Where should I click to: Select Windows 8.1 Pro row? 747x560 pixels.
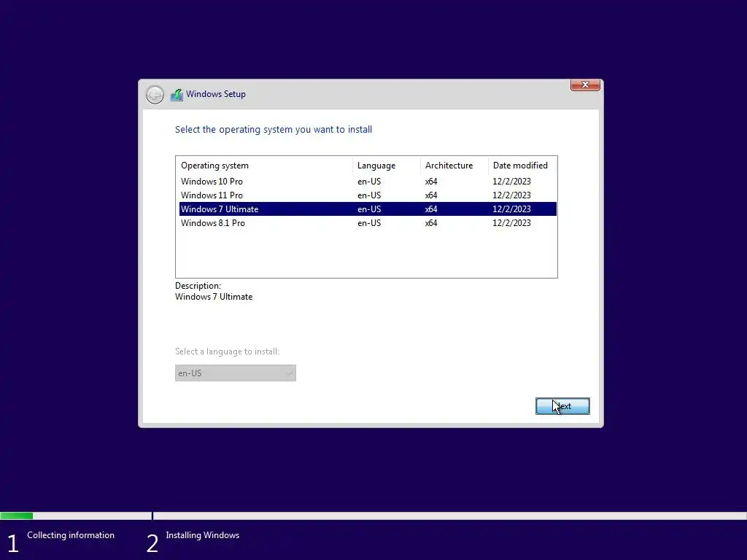(368, 223)
